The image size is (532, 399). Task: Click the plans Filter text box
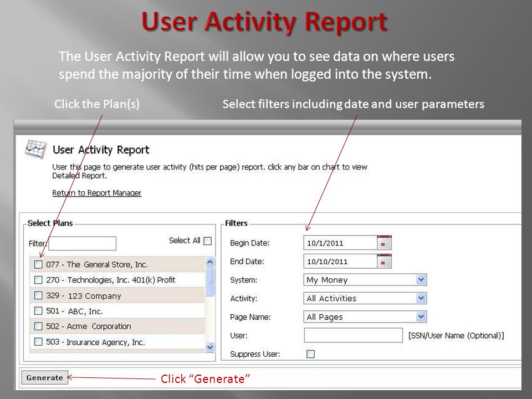83,243
